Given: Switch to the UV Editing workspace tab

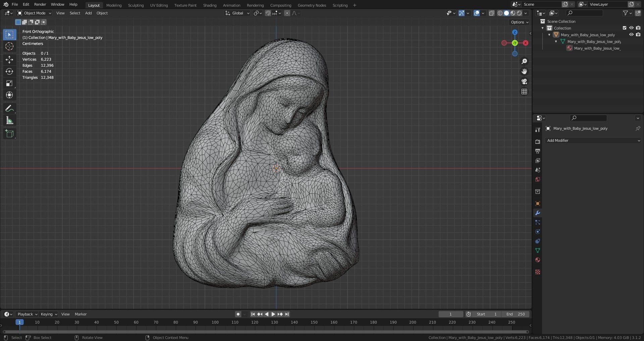Looking at the screenshot, I should pos(159,5).
